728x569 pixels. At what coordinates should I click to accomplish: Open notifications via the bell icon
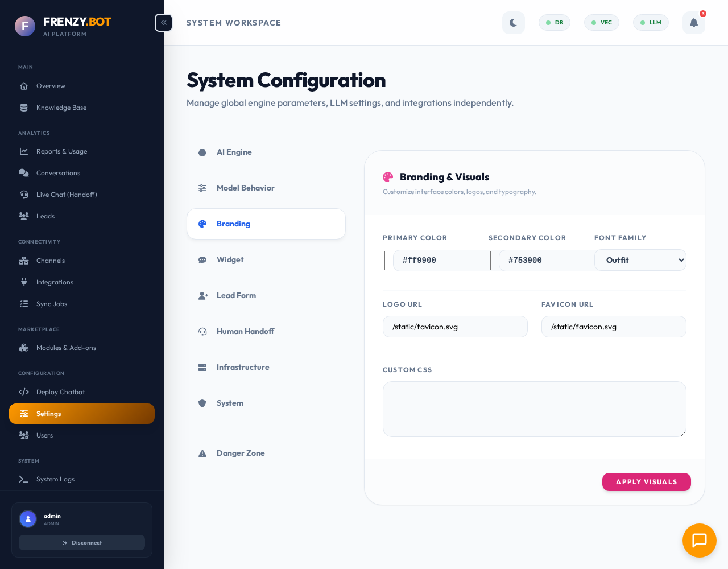click(693, 23)
